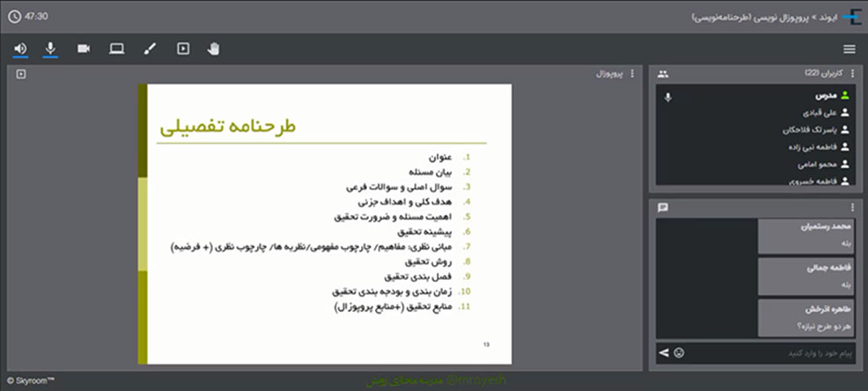868x391 pixels.
Task: Open the whiteboard brush tool
Action: tap(150, 49)
